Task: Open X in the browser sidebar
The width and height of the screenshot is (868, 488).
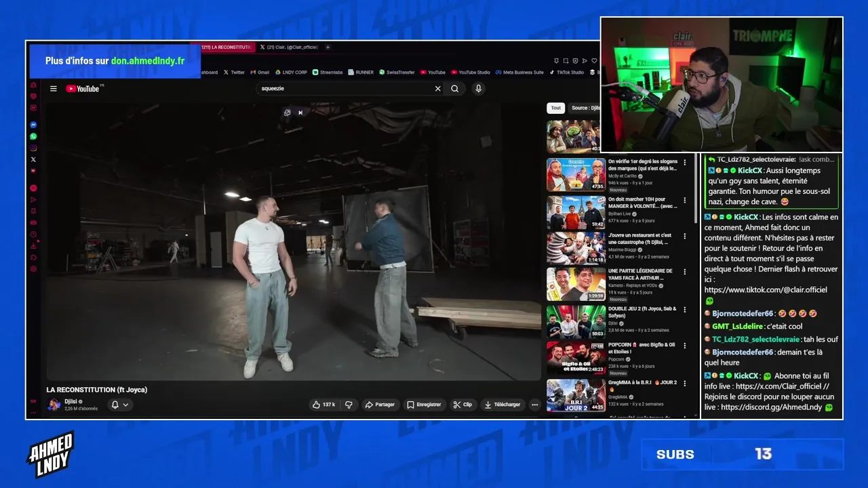Action: tap(33, 159)
